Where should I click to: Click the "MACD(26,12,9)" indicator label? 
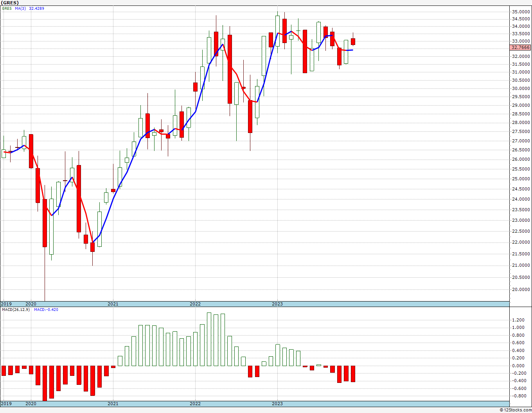coord(16,310)
